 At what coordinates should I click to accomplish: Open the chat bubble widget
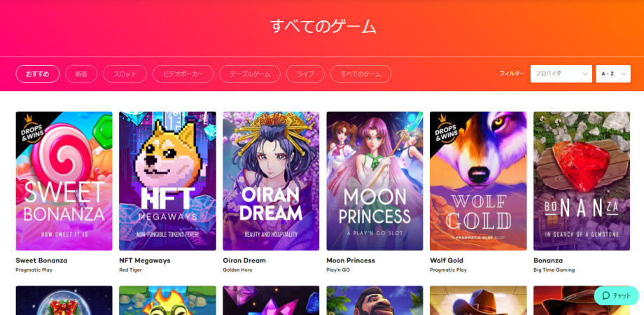coord(617,295)
